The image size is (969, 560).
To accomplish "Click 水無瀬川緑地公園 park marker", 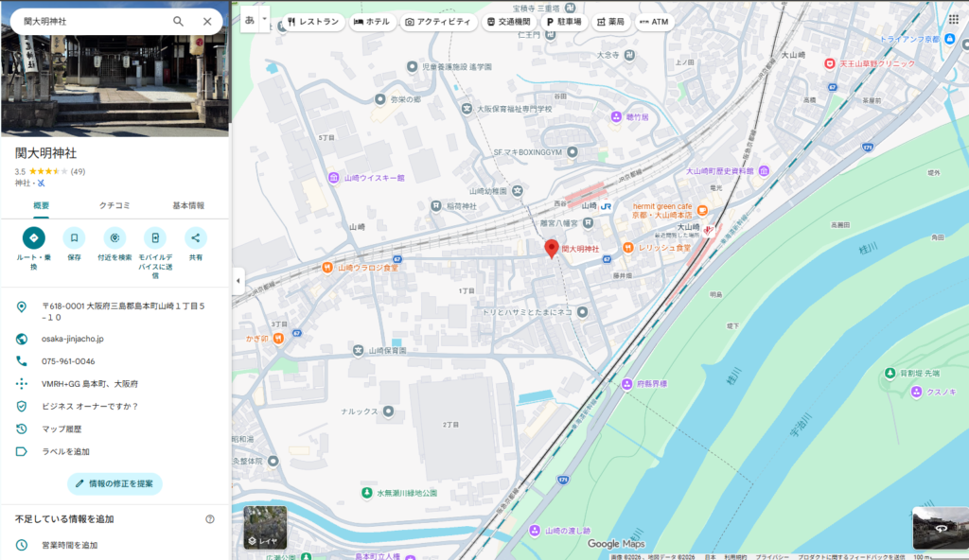I will pos(367,493).
